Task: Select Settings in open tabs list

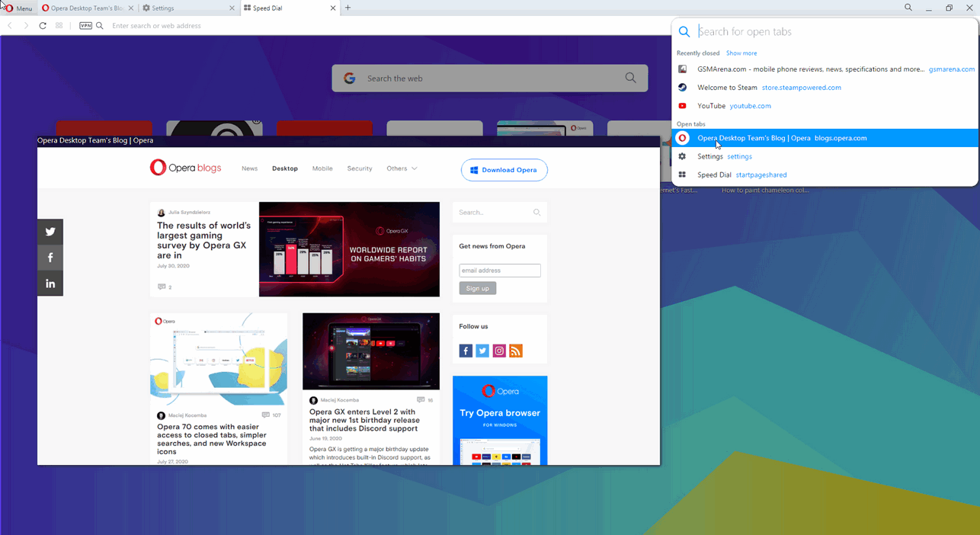Action: (x=825, y=156)
